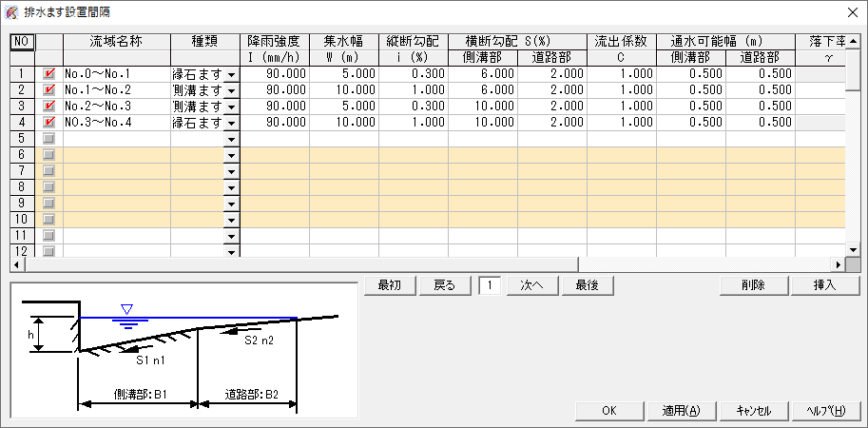Image resolution: width=868 pixels, height=428 pixels.
Task: Uncheck the row 2 checkbox for No.1～No.2
Action: pyautogui.click(x=49, y=89)
